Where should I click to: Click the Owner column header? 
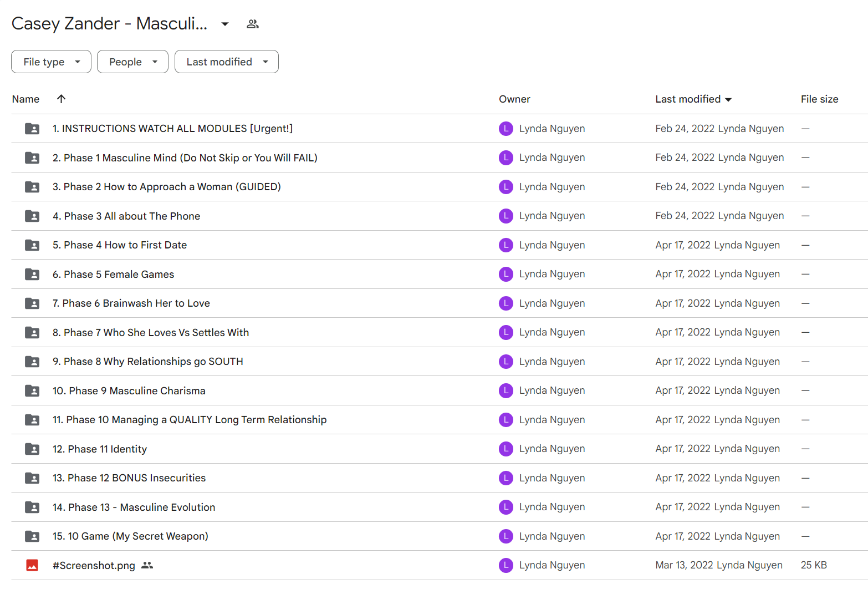click(x=514, y=99)
